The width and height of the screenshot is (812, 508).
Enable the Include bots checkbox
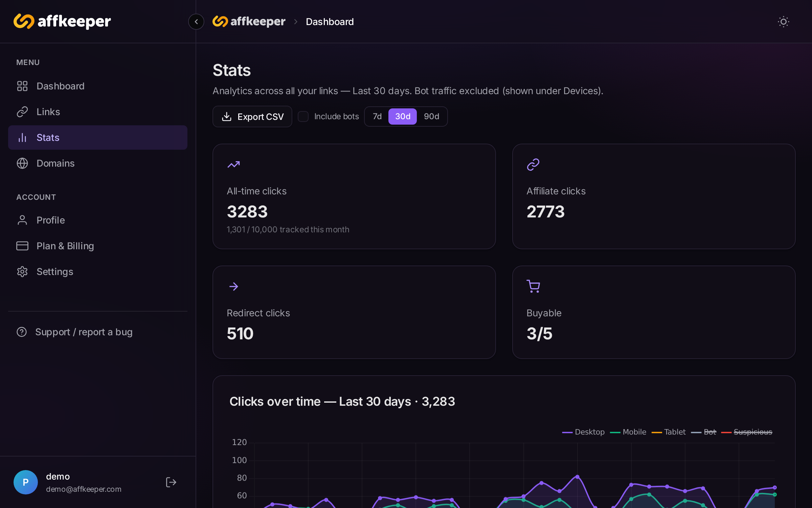click(303, 117)
